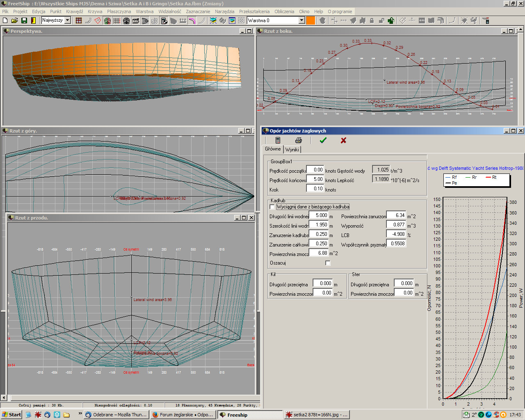Cancel the dialog with the red X icon
The height and width of the screenshot is (420, 525).
click(343, 140)
